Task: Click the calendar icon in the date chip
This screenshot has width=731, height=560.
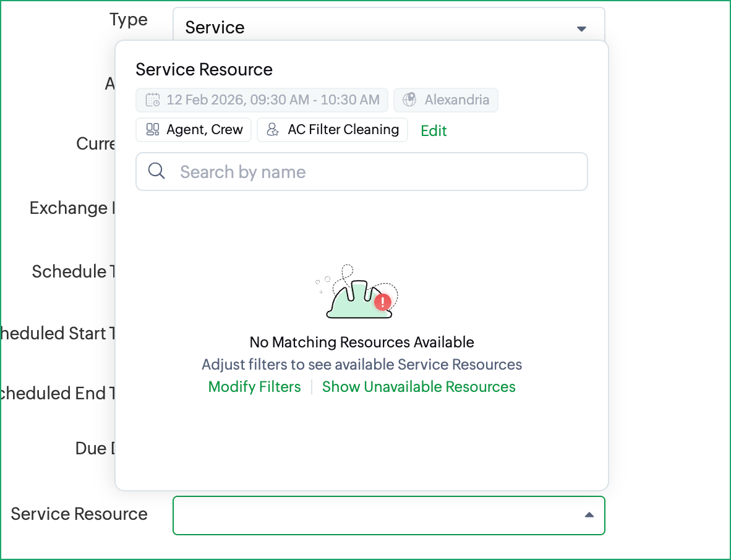Action: [152, 100]
